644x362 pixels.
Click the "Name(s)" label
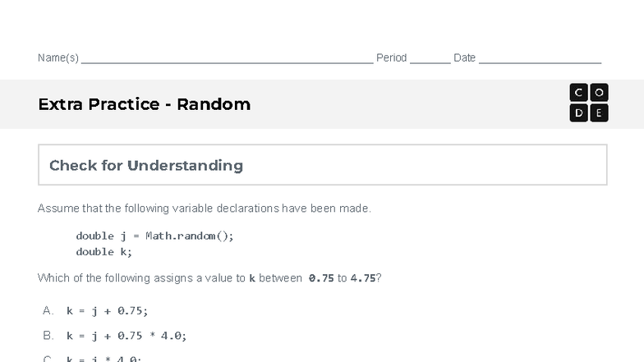(57, 58)
